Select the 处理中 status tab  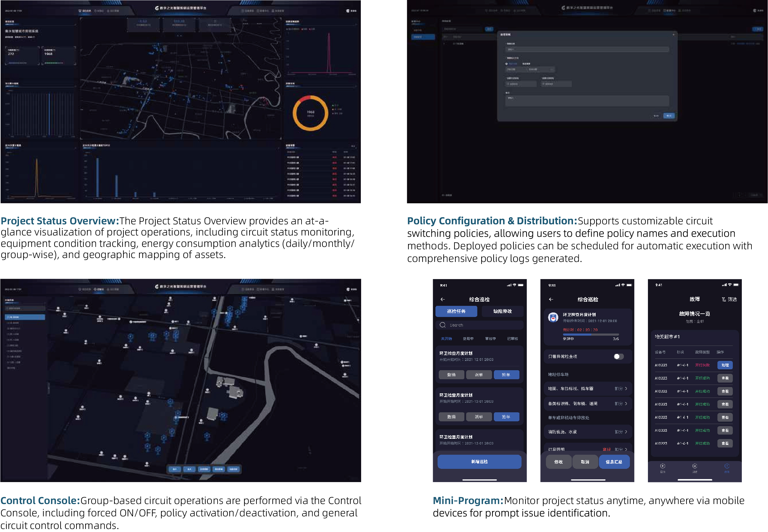click(x=468, y=339)
